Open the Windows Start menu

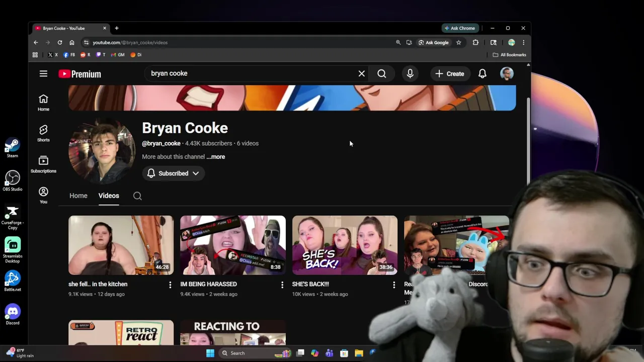[210, 353]
